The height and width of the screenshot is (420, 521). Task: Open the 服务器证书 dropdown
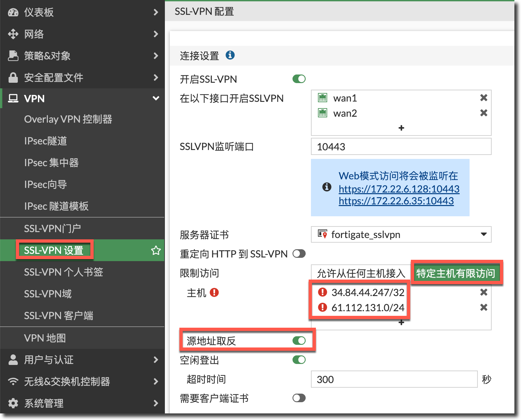click(x=401, y=234)
